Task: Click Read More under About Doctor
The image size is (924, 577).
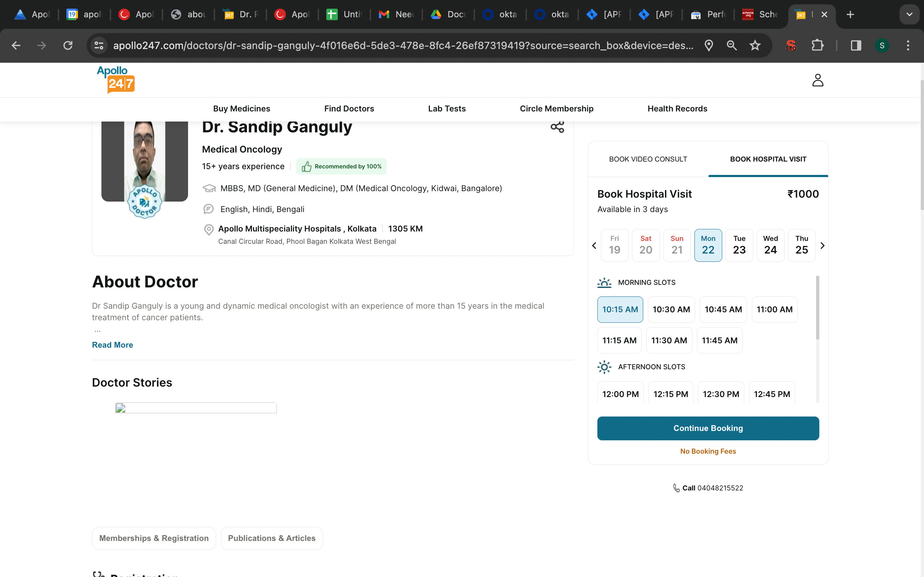Action: [x=112, y=345]
